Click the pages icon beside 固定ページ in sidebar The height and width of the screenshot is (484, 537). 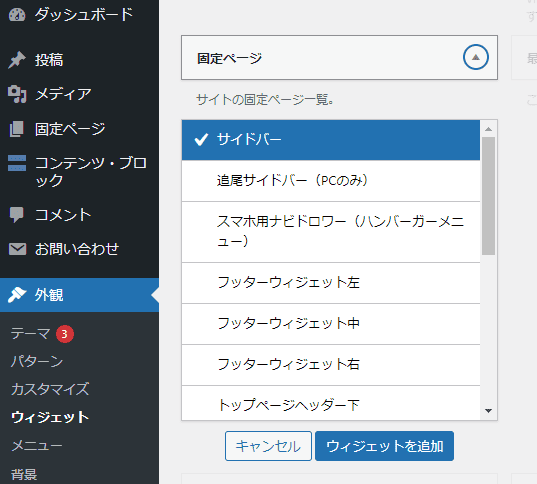click(17, 129)
